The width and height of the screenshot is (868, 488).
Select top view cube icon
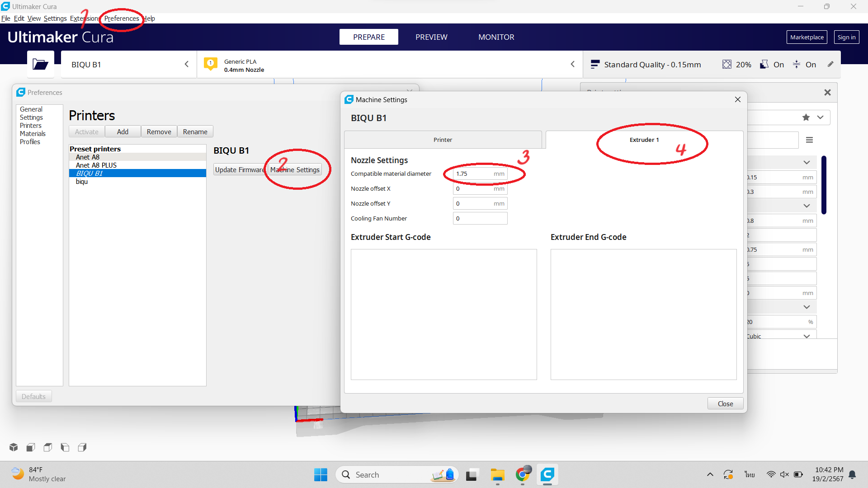point(48,447)
